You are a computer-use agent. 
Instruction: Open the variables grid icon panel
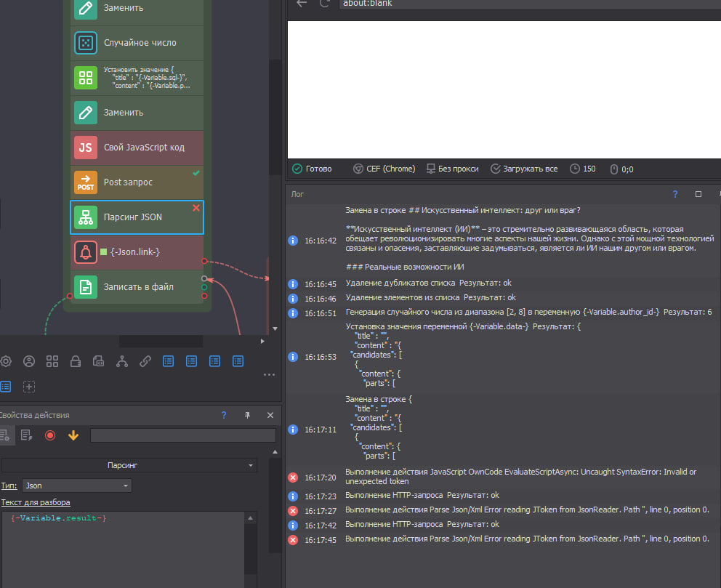[x=52, y=361]
